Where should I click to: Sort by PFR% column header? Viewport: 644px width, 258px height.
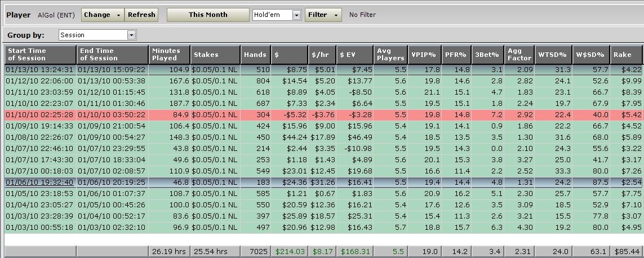pos(456,55)
